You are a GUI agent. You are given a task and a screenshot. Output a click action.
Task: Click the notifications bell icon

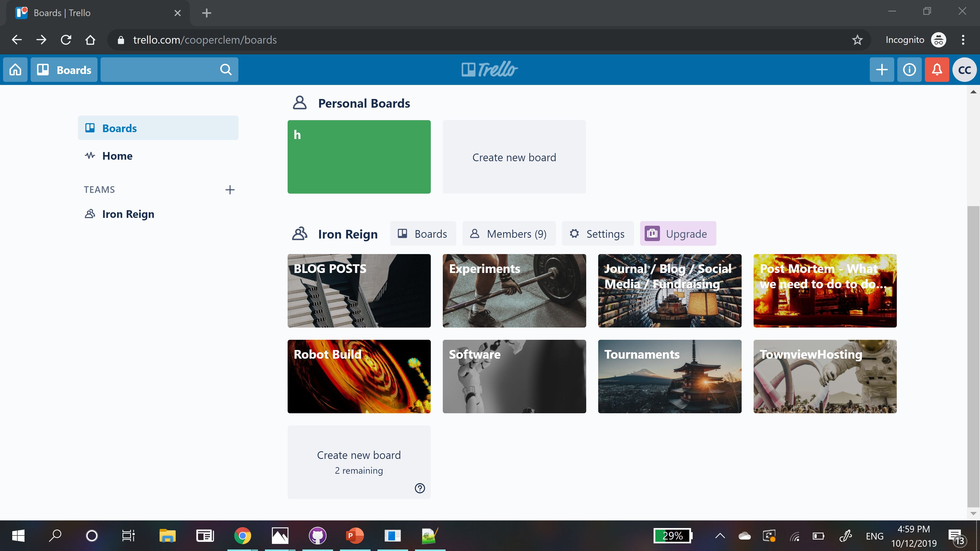(x=937, y=69)
